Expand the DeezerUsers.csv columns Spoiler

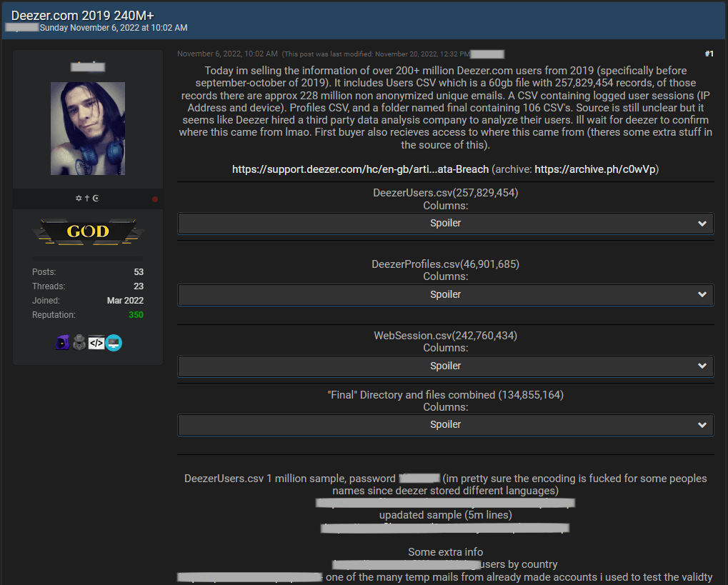445,224
